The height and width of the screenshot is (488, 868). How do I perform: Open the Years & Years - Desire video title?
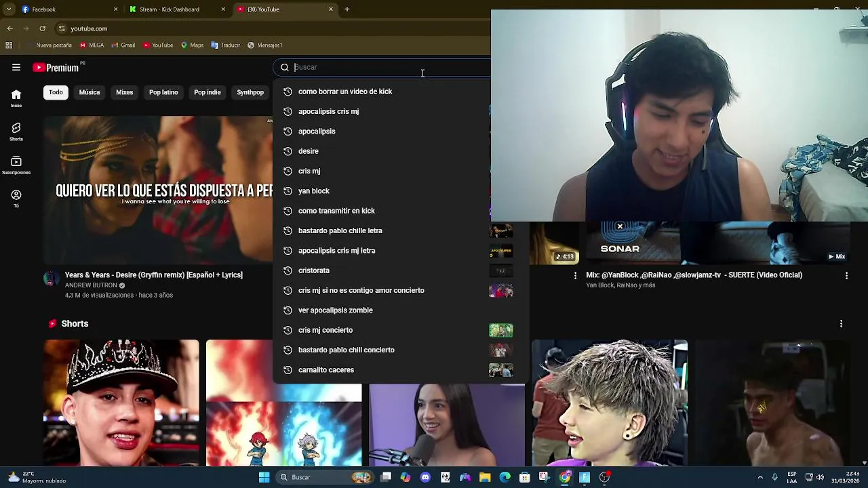pyautogui.click(x=153, y=275)
